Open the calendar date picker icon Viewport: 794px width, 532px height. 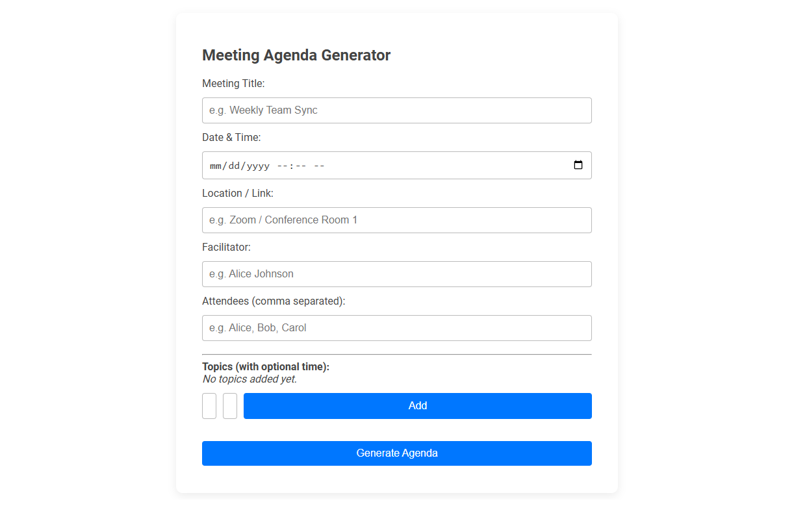(578, 165)
